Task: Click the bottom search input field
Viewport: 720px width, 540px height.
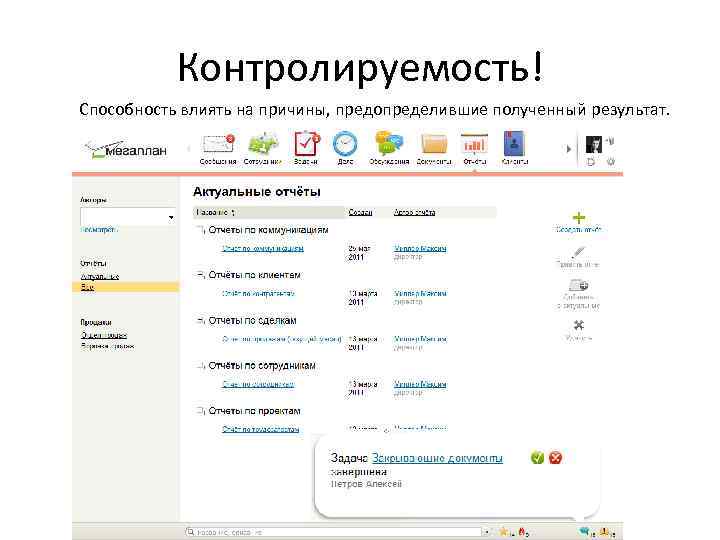Action: [332, 532]
